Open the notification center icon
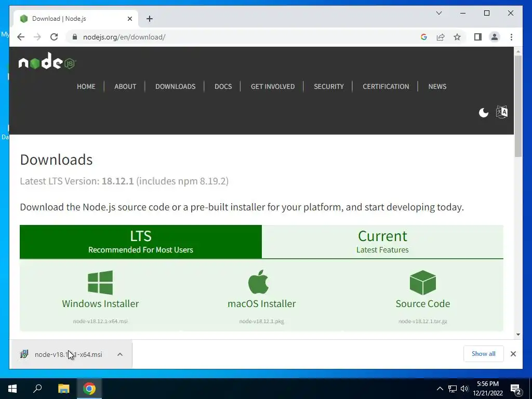The width and height of the screenshot is (532, 399). point(516,390)
